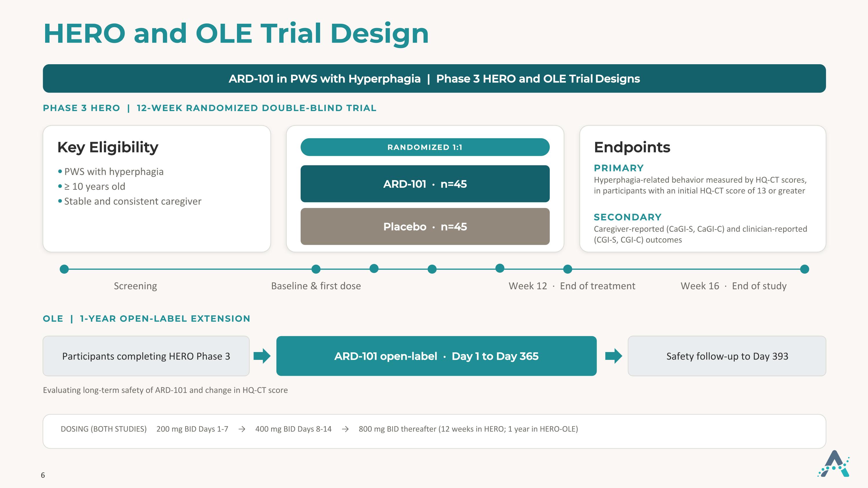Click the Baseline & first dose timeline dot
Viewport: 868px width, 488px height.
pos(316,269)
